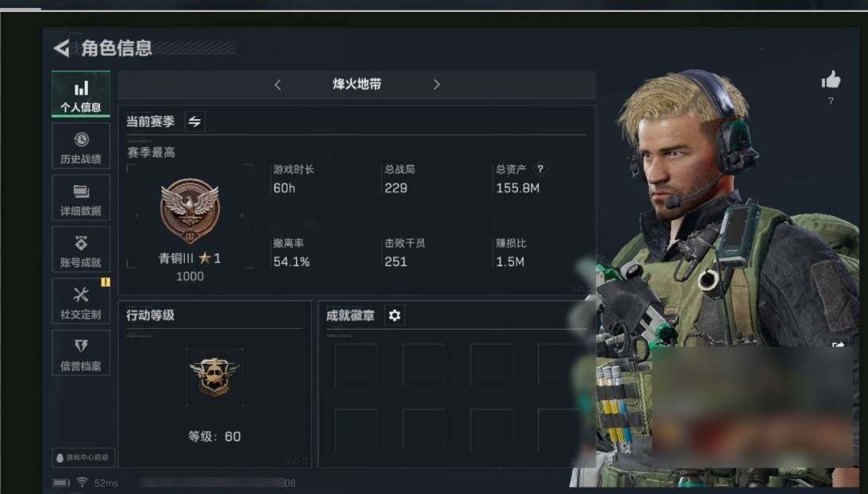
Task: Open the 个人信息 sidebar tab
Action: 81,95
